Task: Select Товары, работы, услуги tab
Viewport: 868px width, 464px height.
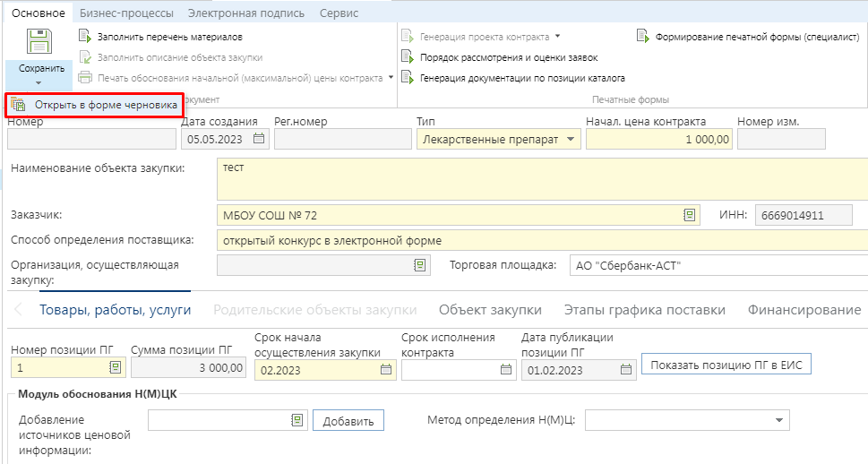Action: pyautogui.click(x=116, y=310)
